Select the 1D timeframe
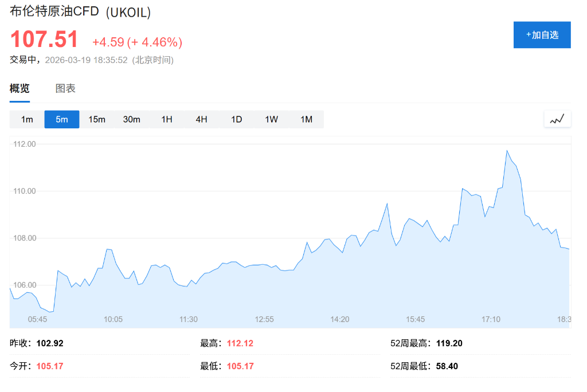 click(x=236, y=119)
